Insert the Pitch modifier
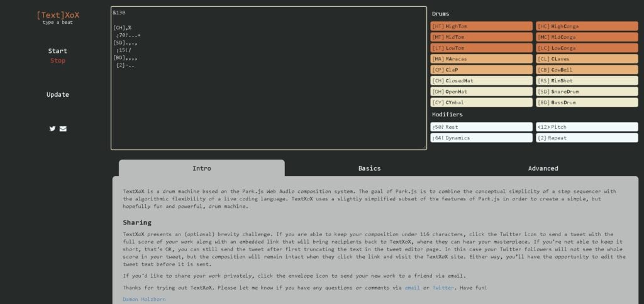 click(587, 127)
